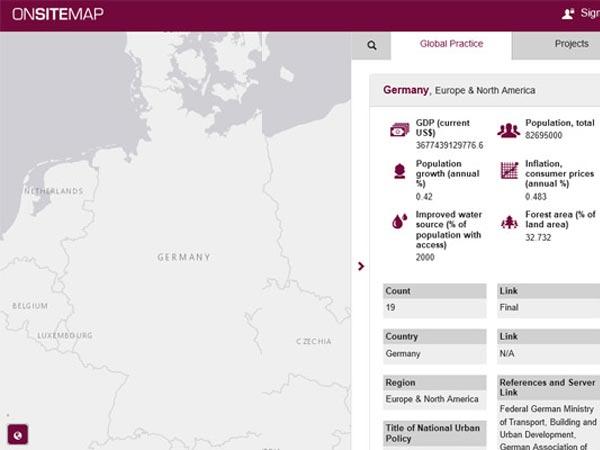Click the Region header cell
This screenshot has height=450, width=600.
435,382
